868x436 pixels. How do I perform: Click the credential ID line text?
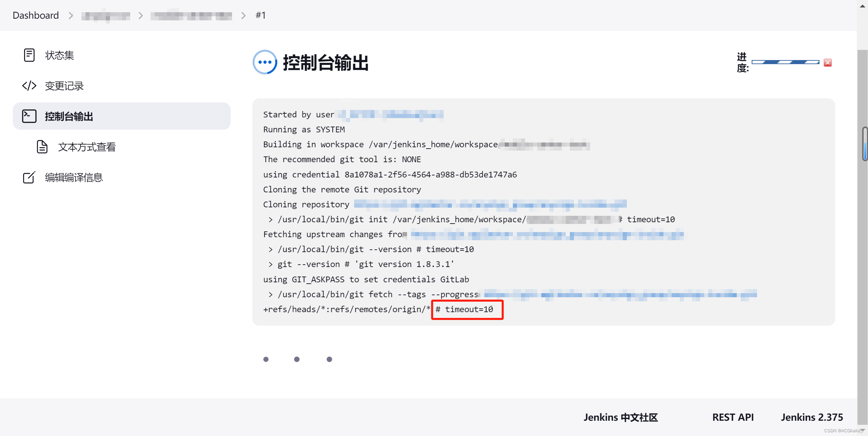(x=390, y=174)
